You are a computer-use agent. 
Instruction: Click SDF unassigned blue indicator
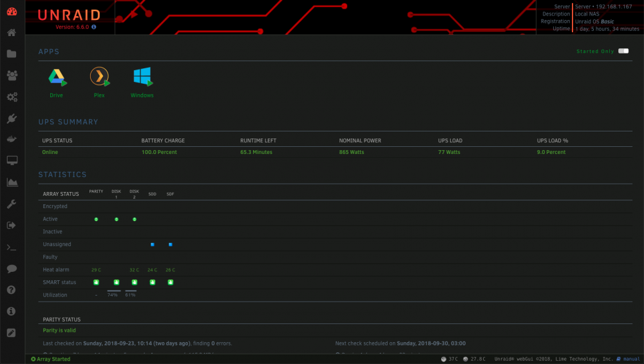(x=171, y=244)
